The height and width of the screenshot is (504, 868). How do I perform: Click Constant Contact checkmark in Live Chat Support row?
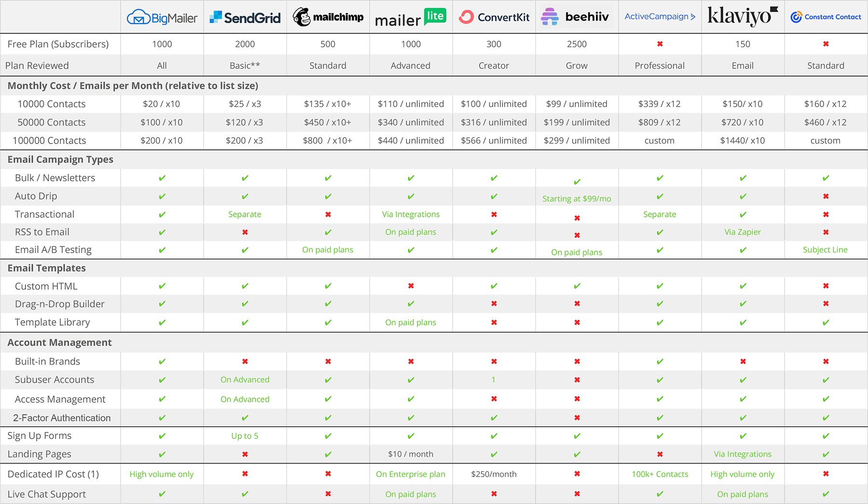point(826,494)
